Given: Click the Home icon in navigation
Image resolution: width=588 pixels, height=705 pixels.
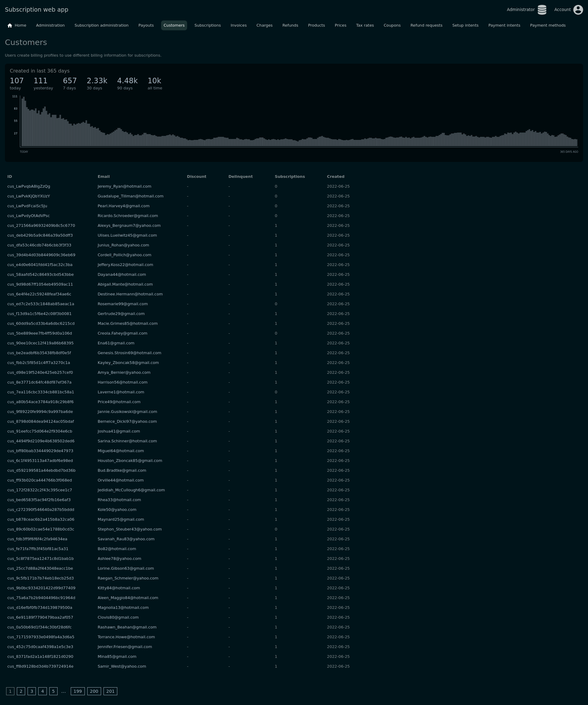Looking at the screenshot, I should tap(10, 25).
